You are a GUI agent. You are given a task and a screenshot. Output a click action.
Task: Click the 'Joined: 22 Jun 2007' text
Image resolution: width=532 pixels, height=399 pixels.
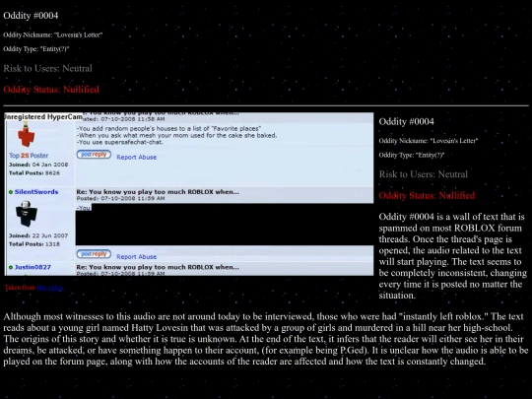click(38, 235)
